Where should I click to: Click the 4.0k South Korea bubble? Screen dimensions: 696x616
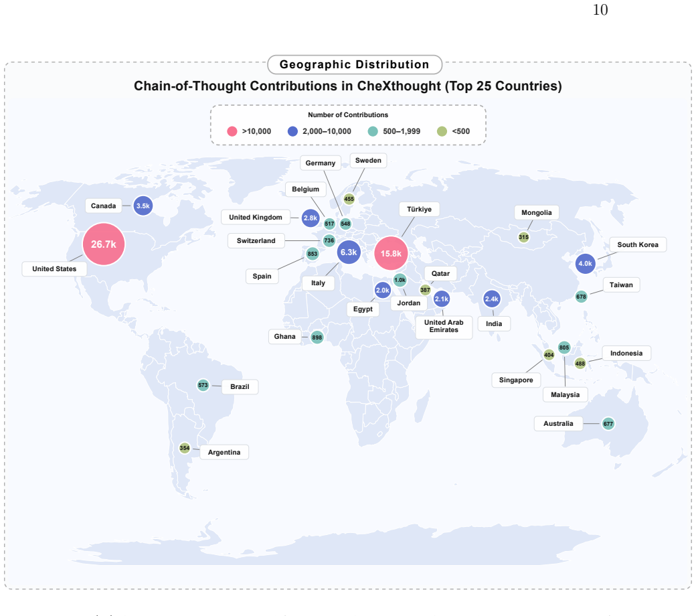(x=585, y=263)
